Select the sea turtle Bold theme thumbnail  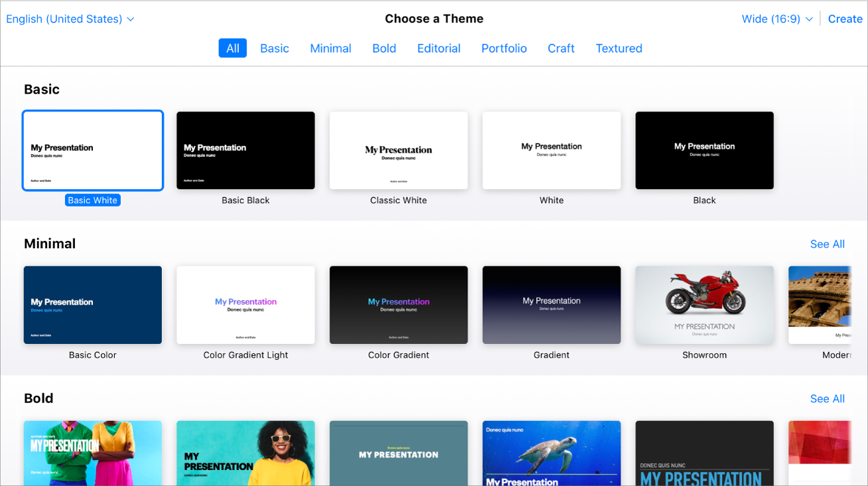tap(551, 453)
